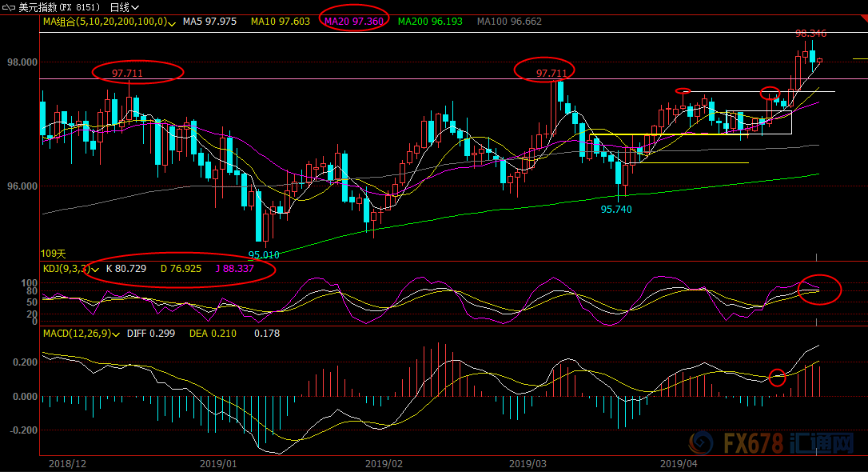The width and height of the screenshot is (868, 472).
Task: Click the 2019/04 date axis label
Action: pos(679,464)
